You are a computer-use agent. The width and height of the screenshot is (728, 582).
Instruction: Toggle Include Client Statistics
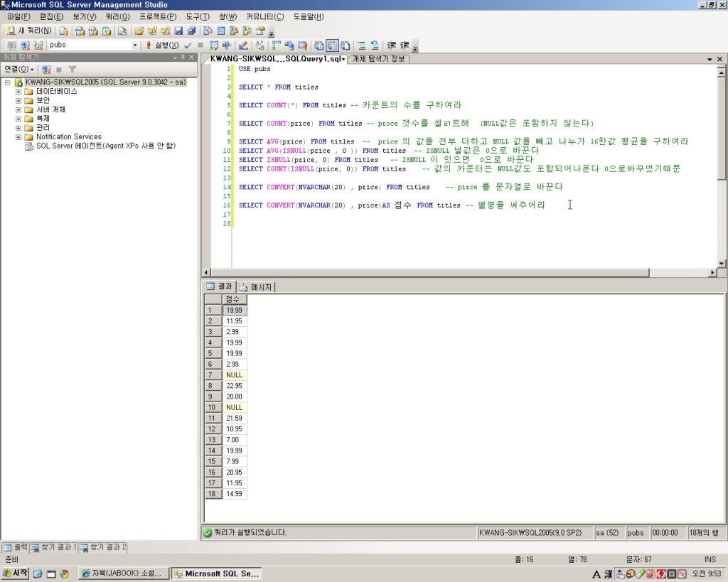pos(289,45)
